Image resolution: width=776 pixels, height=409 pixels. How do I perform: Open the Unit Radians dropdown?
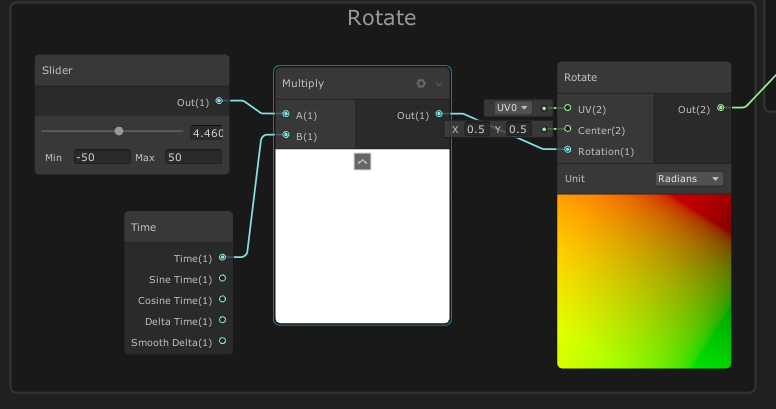coord(689,178)
